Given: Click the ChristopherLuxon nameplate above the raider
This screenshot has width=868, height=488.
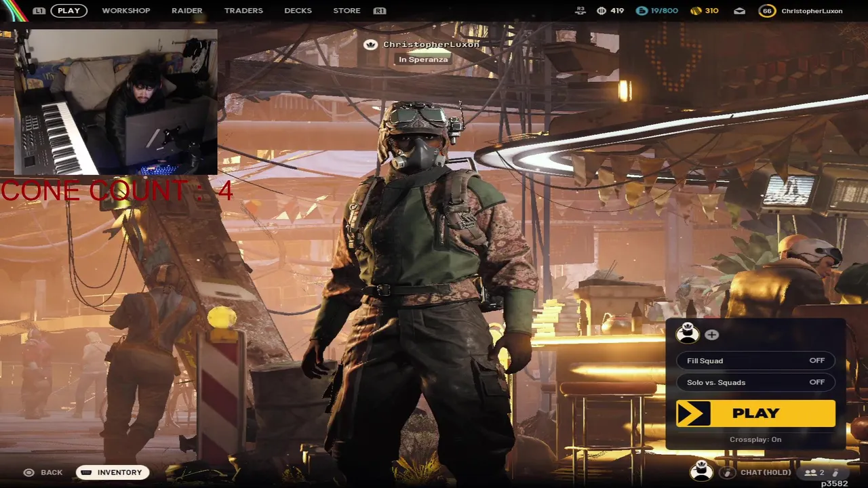Looking at the screenshot, I should [431, 45].
